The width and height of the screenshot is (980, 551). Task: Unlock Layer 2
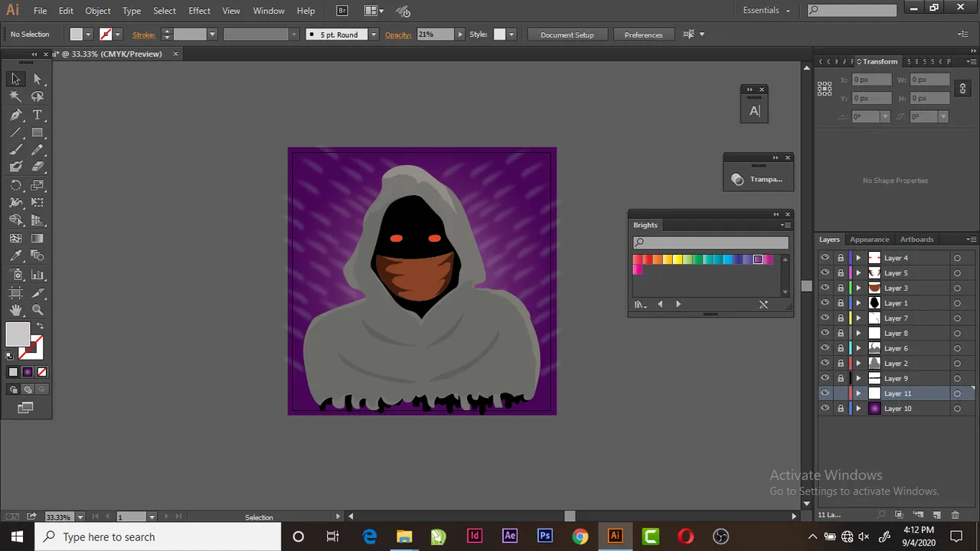point(841,364)
